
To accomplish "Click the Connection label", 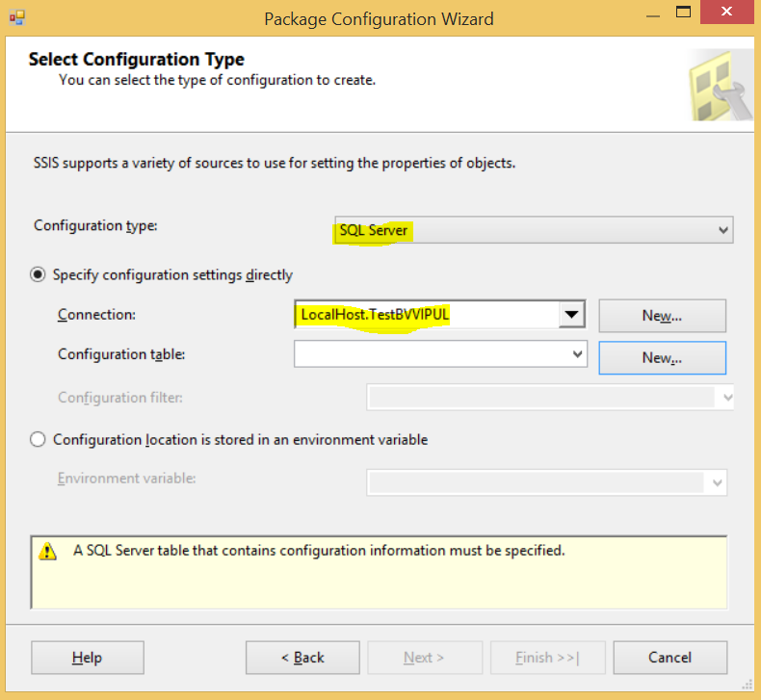I will tap(96, 314).
